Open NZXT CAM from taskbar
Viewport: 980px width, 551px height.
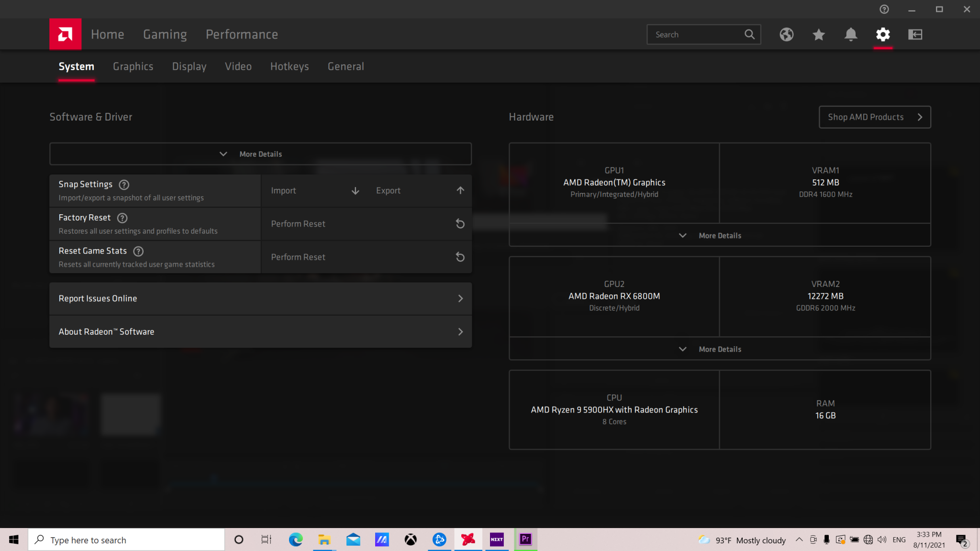pyautogui.click(x=497, y=540)
